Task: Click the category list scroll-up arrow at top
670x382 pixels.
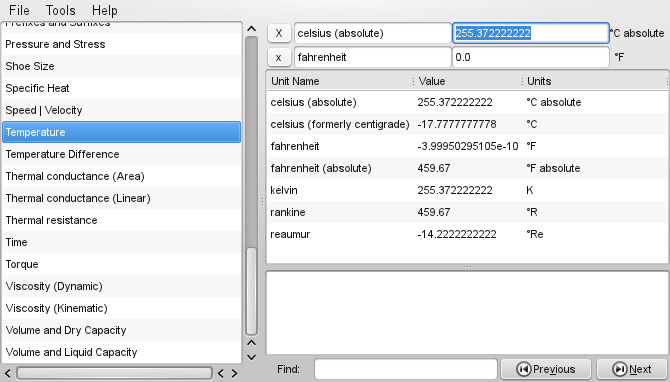Action: click(x=252, y=29)
